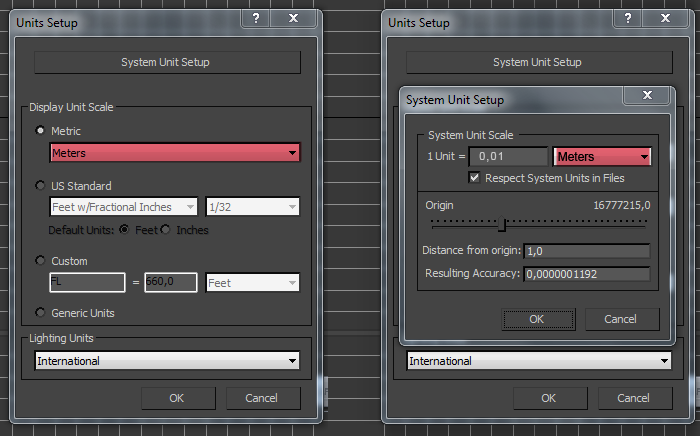The height and width of the screenshot is (436, 700).
Task: Close the System Unit Setup dialog
Action: pyautogui.click(x=647, y=95)
